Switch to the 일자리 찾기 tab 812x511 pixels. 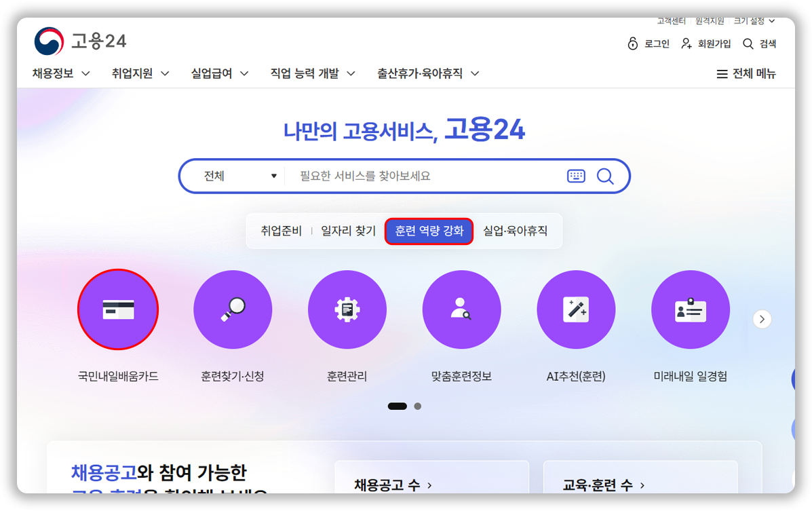(348, 231)
